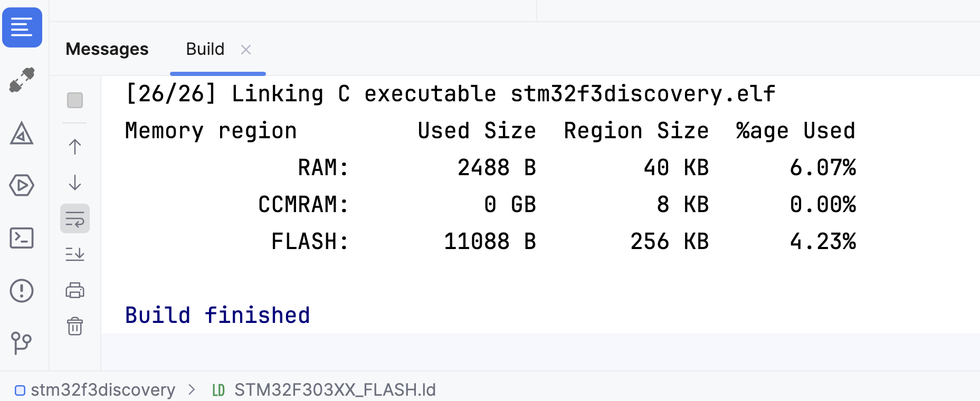
Task: Close the Build tab
Action: click(246, 49)
